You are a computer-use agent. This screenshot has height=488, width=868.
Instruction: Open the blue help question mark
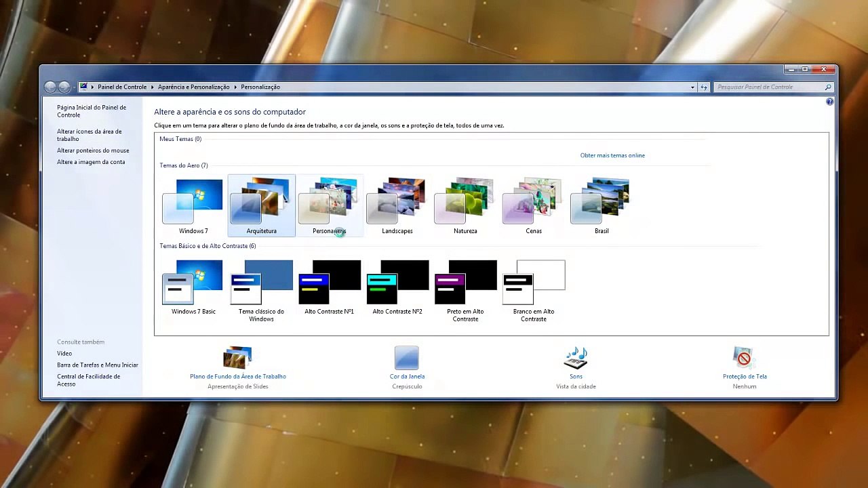tap(830, 102)
